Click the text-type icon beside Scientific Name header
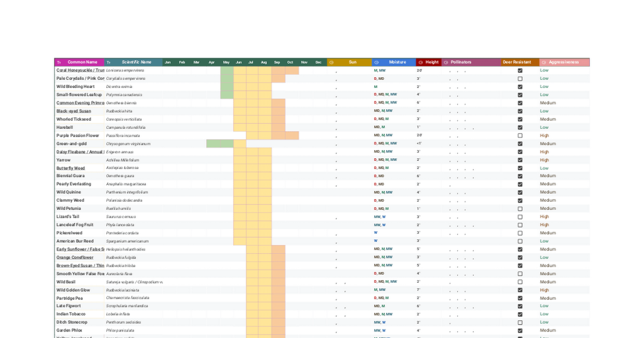Image resolution: width=644 pixels, height=338 pixels. click(x=108, y=62)
